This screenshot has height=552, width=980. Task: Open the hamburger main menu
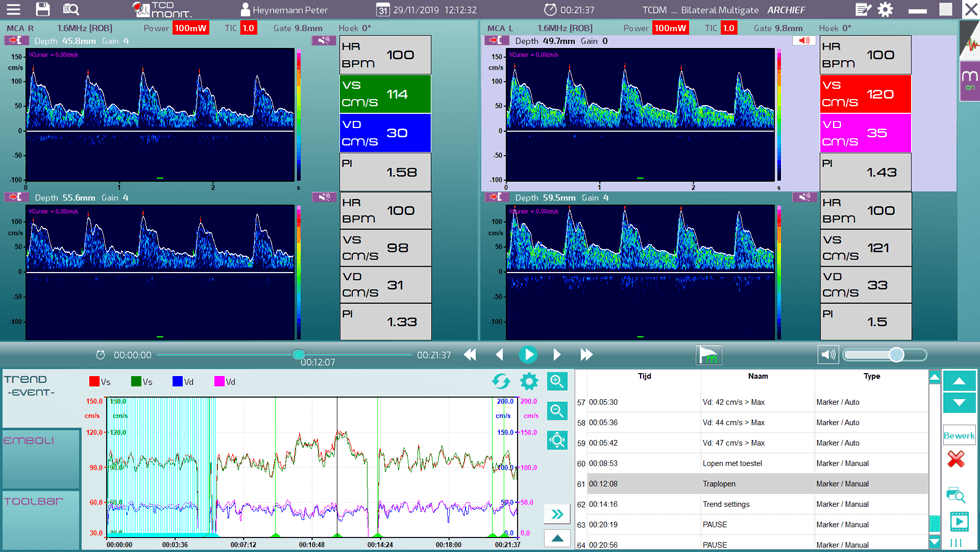(x=13, y=10)
